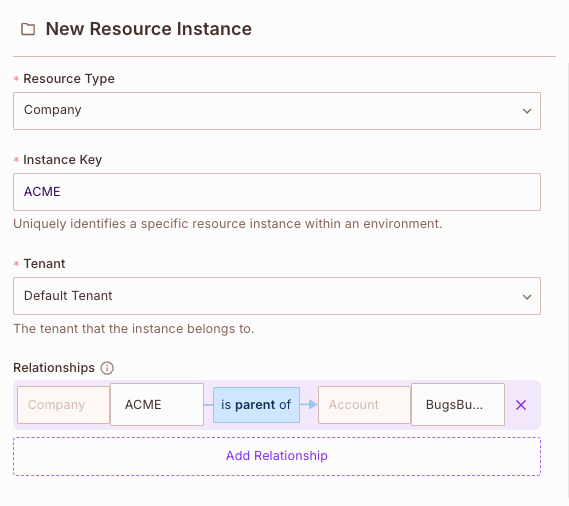Select the Company field in relationship row
This screenshot has height=506, width=569.
coord(64,405)
